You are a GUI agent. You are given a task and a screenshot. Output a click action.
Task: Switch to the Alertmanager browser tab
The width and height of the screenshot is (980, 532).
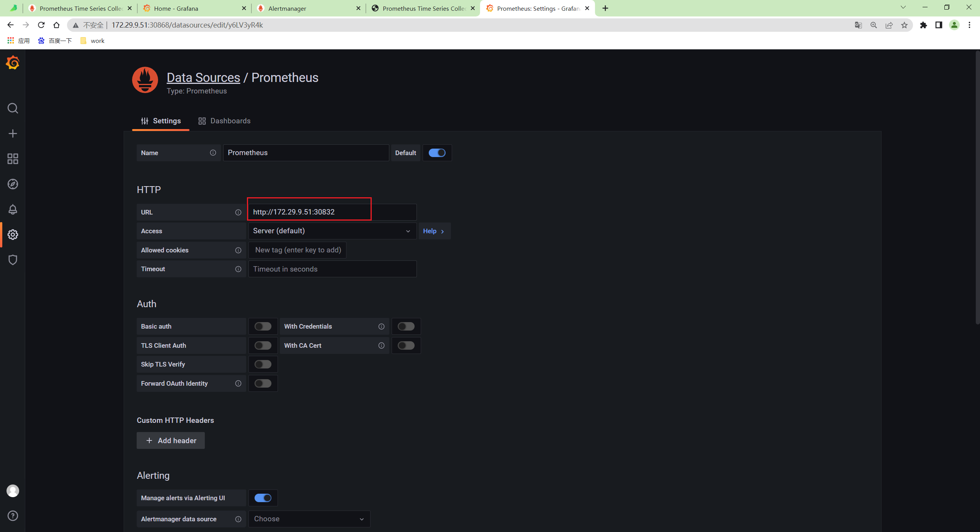(x=287, y=8)
